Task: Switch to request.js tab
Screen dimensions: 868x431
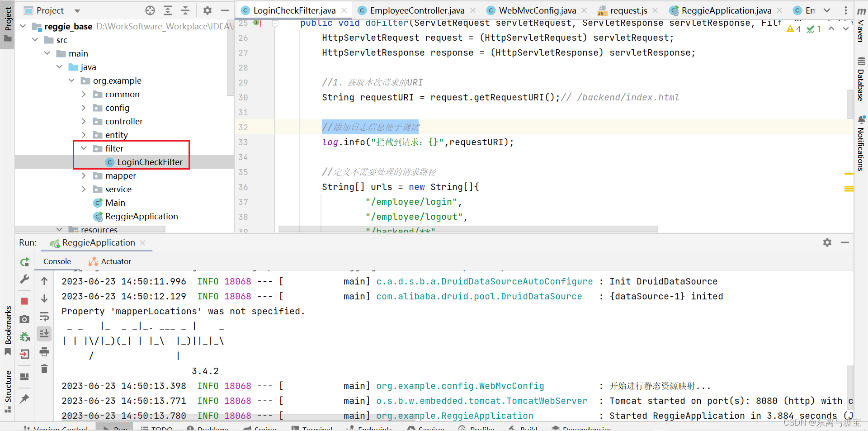Action: 628,10
